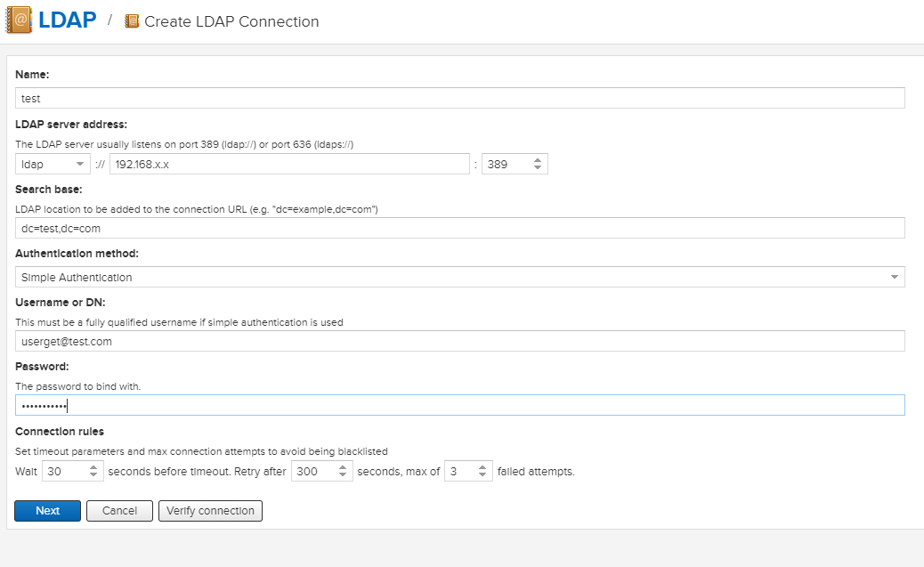This screenshot has width=924, height=567.
Task: Increase the retry after 300 seconds stepper
Action: (x=343, y=467)
